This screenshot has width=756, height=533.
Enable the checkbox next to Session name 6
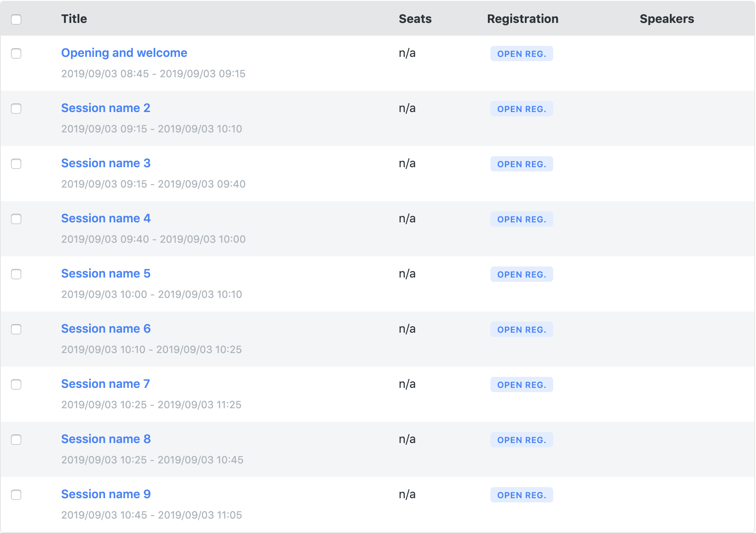pos(16,329)
